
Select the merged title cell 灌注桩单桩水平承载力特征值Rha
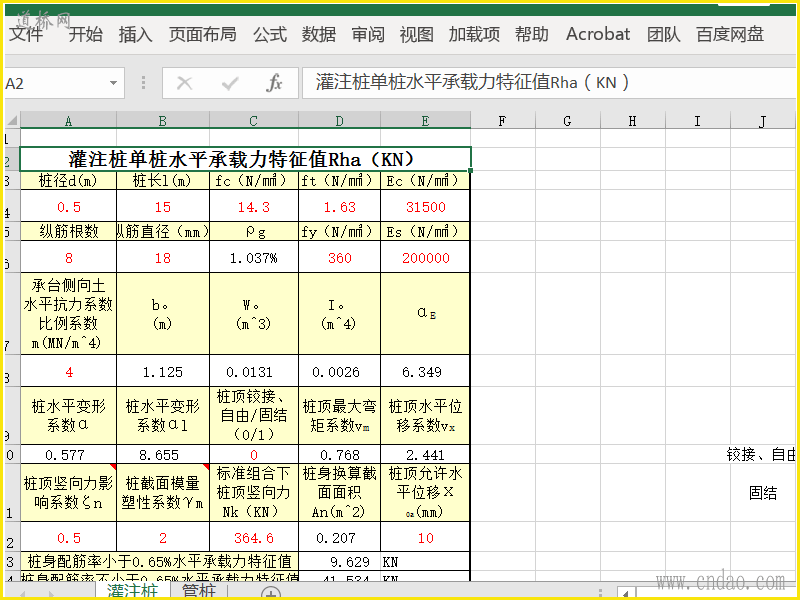(245, 159)
